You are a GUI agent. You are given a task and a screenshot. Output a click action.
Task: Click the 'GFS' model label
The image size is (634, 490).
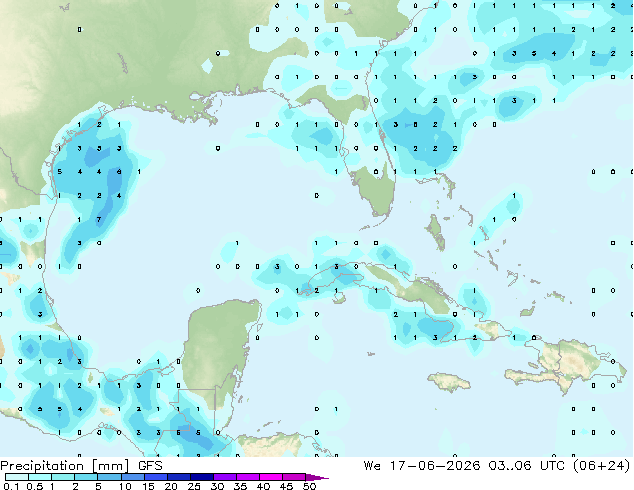[150, 466]
